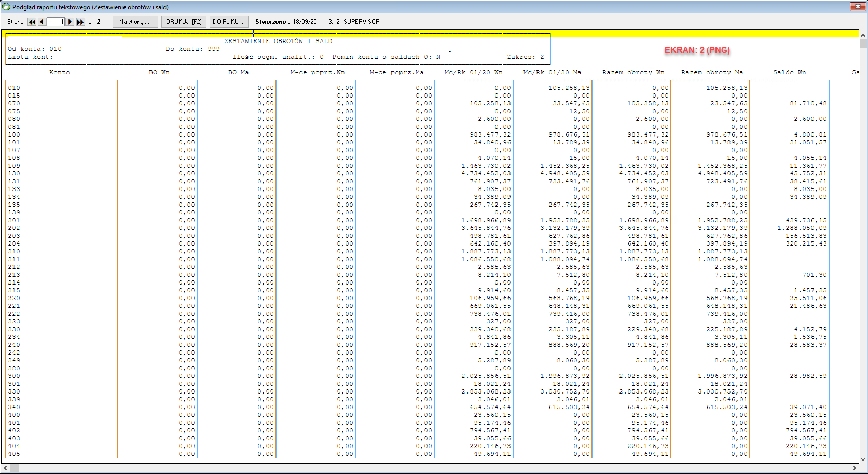Click the horizontal scrollbar thumb
This screenshot has height=474, width=868.
pos(14,468)
